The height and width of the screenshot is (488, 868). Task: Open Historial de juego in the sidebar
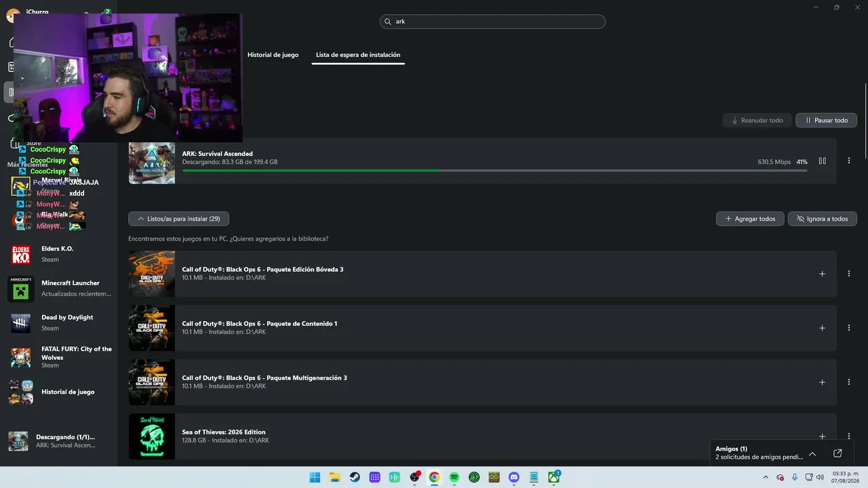pos(60,392)
